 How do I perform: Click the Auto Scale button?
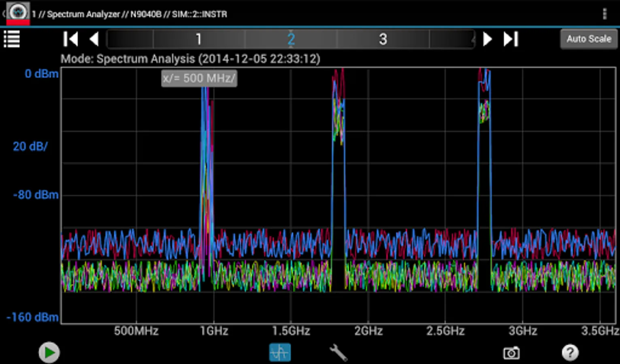coord(589,39)
